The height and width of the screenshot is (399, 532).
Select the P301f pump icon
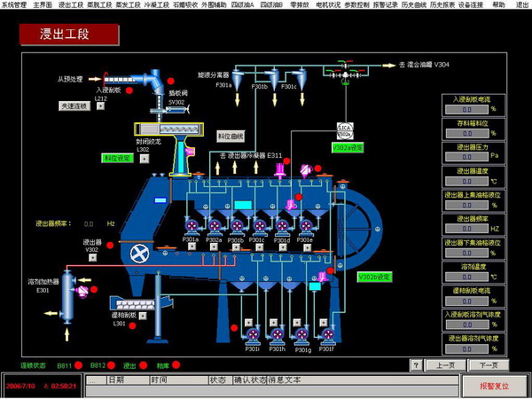click(x=328, y=335)
